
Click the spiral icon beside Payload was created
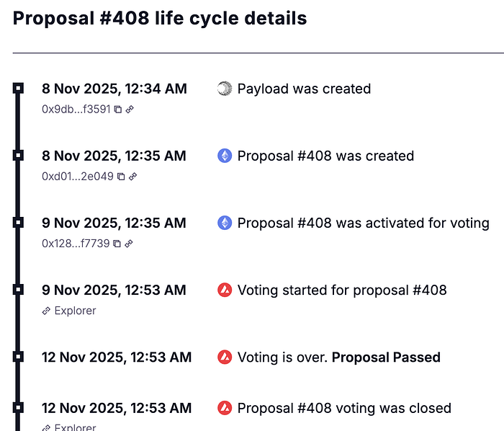click(225, 89)
